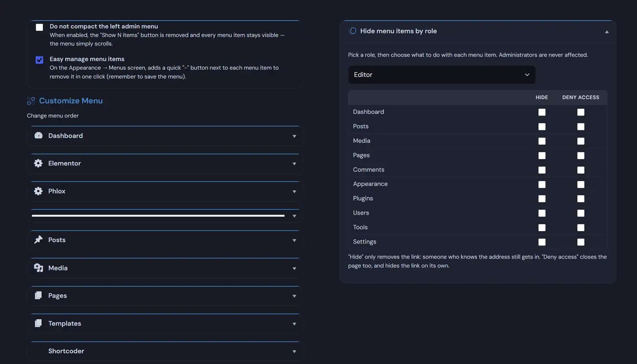Enable Do not compact the left admin menu
The height and width of the screenshot is (364, 637).
click(x=39, y=27)
